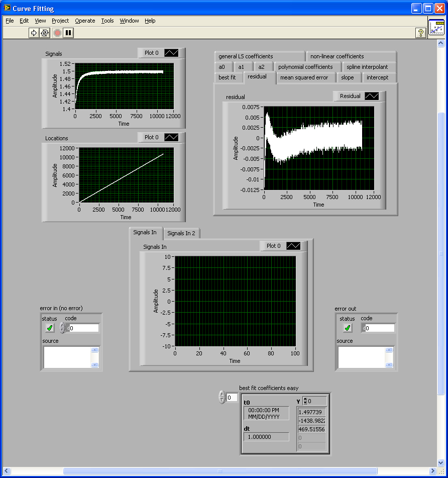Viewport: 448px width, 478px height.
Task: Click the Pause toolbar button
Action: click(x=69, y=33)
